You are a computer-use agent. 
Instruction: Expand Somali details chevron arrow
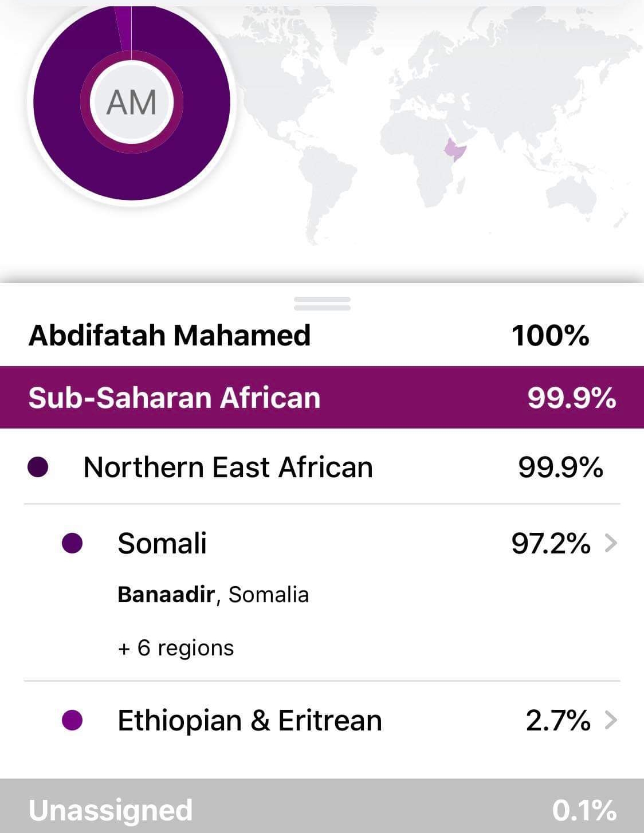(x=611, y=543)
